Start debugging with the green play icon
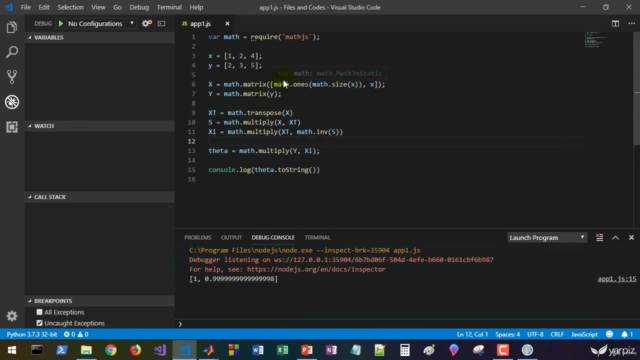This screenshot has height=360, width=640. (x=61, y=24)
